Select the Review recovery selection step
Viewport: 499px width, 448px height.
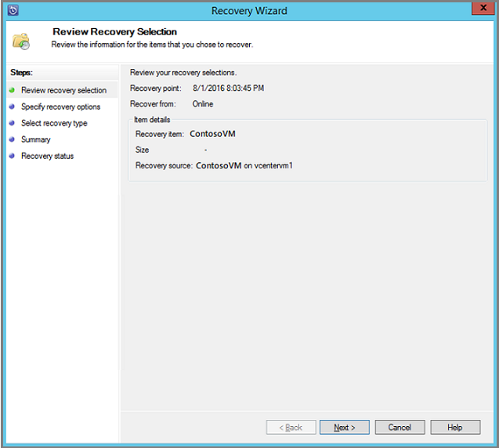63,90
